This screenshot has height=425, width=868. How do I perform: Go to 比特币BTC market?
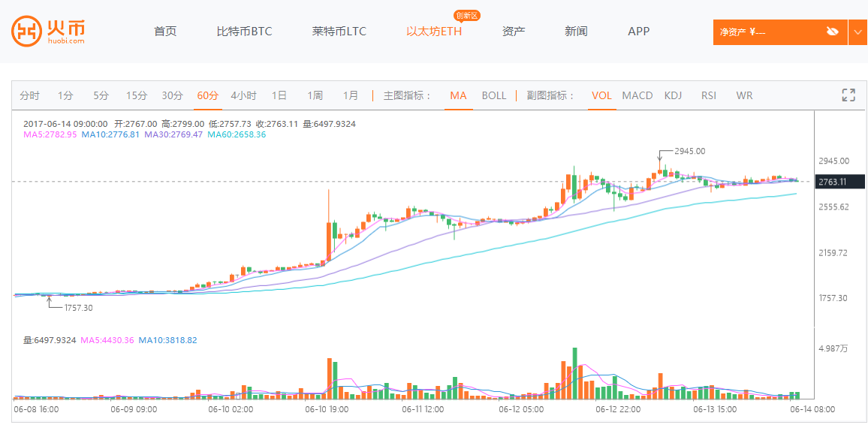point(244,32)
